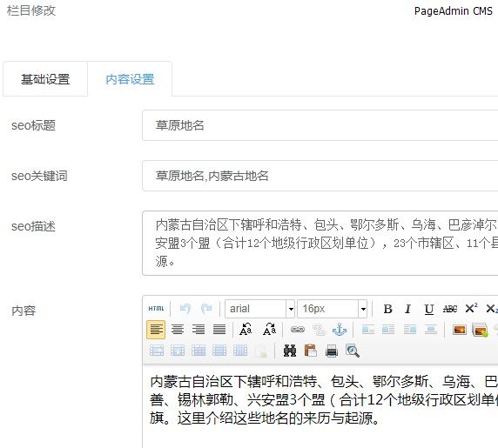Select the 内容设置 tab

[130, 79]
